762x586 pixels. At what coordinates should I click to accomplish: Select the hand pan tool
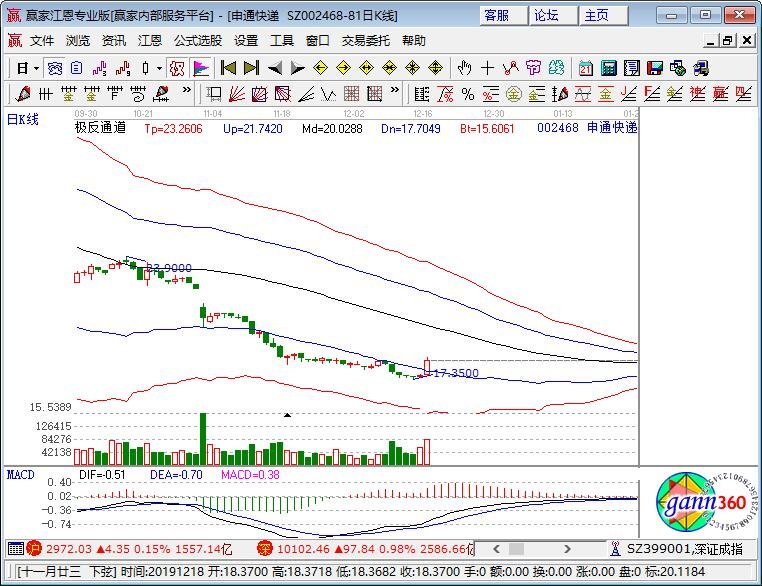point(465,68)
